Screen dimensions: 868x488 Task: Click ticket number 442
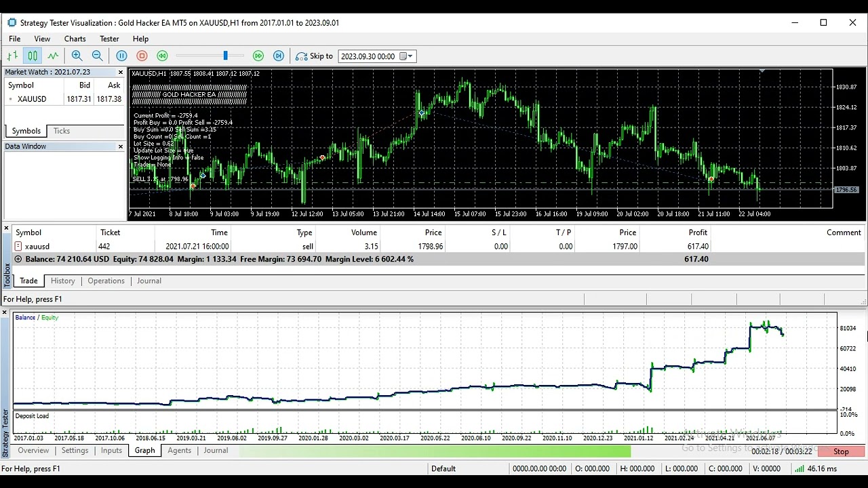[x=104, y=247]
